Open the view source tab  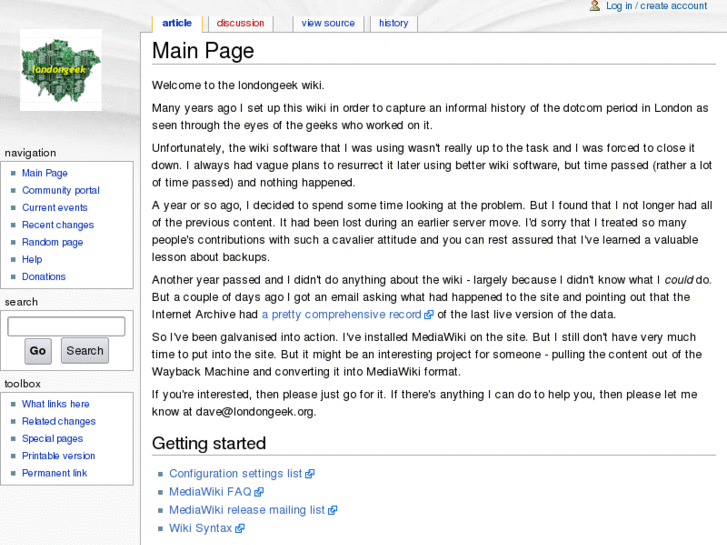[x=328, y=23]
